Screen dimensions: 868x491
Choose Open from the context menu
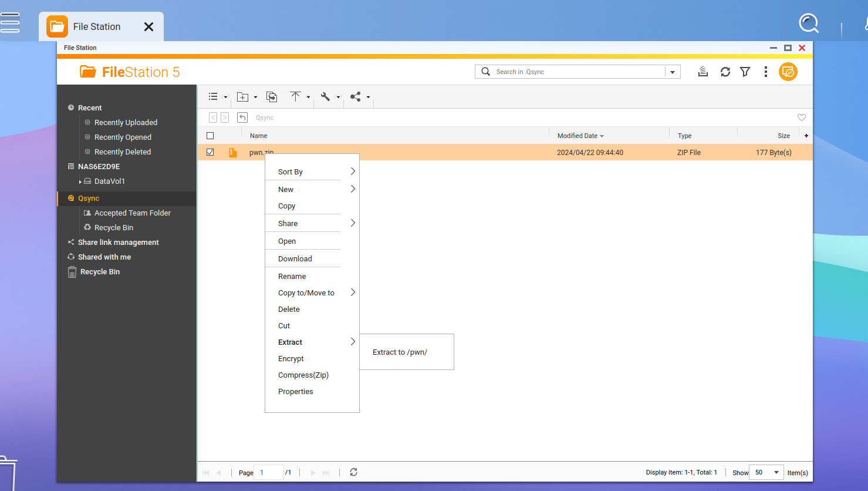312,241
